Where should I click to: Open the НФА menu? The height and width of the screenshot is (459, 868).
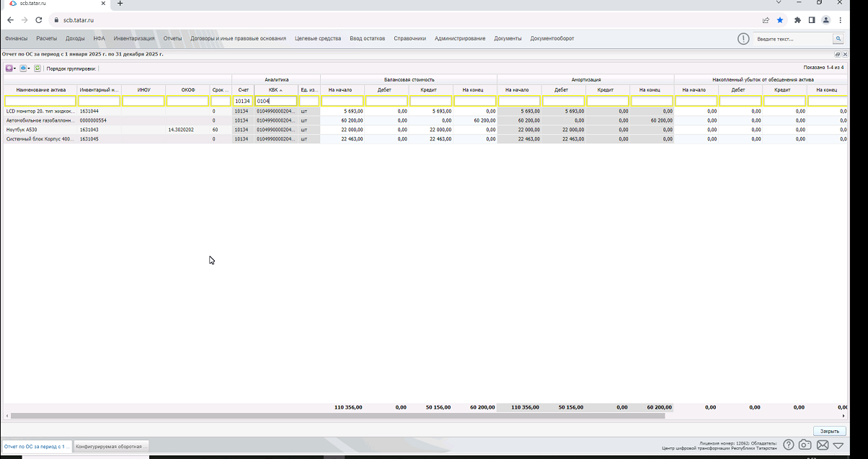coord(99,38)
